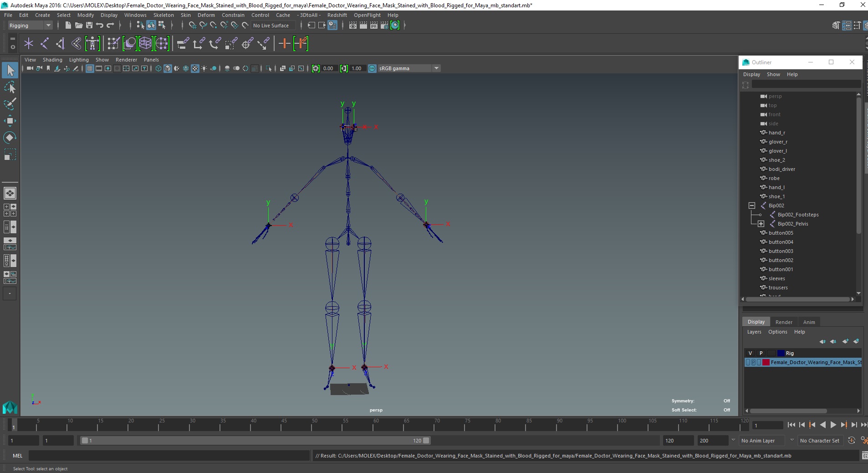Viewport: 868px width, 473px height.
Task: Click the Snap to Grids magnet icon
Action: 192,26
